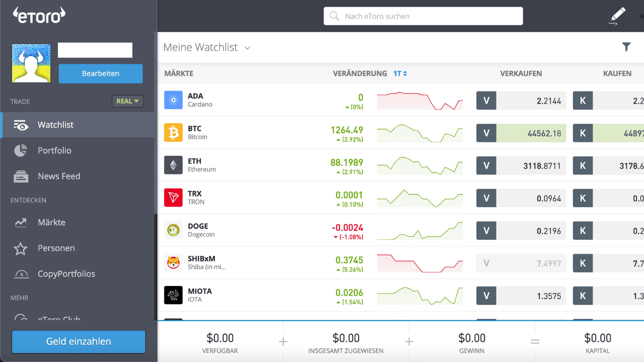The image size is (644, 362).
Task: Click the Bitcoin sell V button
Action: tap(486, 133)
